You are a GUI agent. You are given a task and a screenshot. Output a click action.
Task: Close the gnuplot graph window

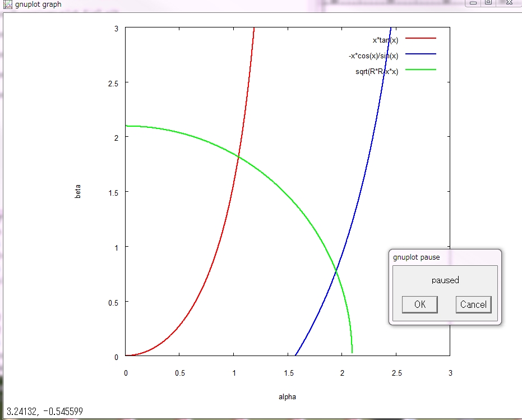pos(509,3)
